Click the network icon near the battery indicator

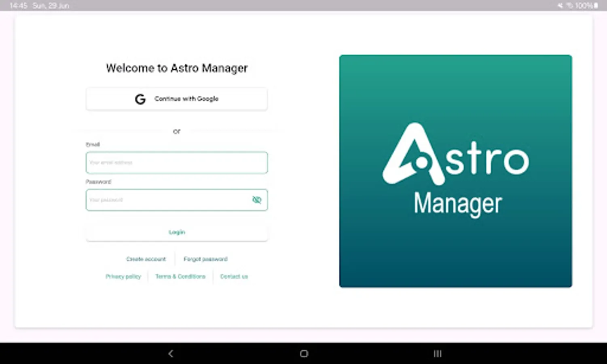[570, 6]
